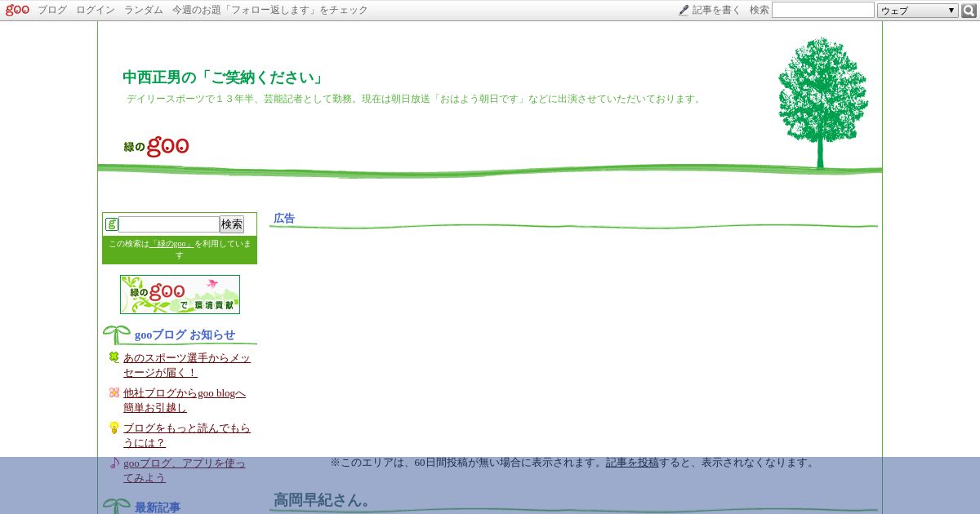The width and height of the screenshot is (980, 514).
Task: Click the light bulb icon beside ブログをもっと
Action: (114, 428)
